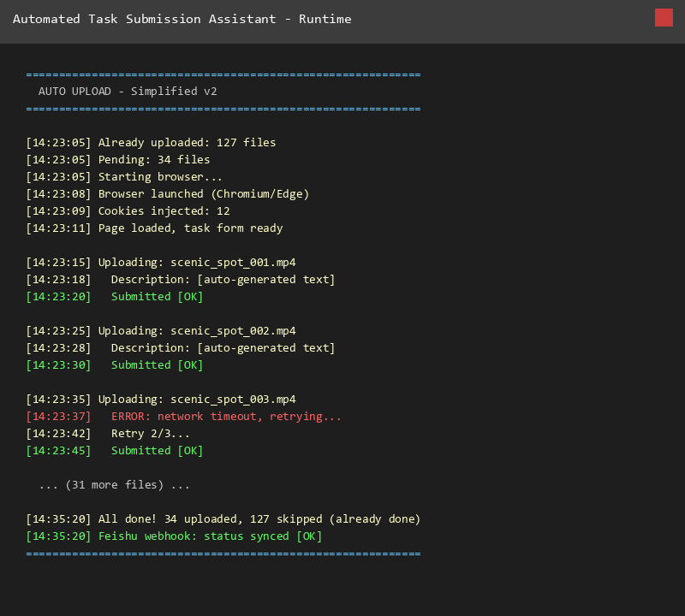685x616 pixels.
Task: Click the 'AUTO UPLOAD - Simplified v2' header
Action: click(128, 92)
